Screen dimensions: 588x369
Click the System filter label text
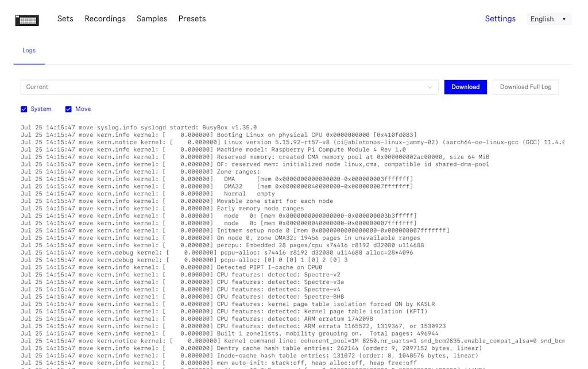coord(41,109)
